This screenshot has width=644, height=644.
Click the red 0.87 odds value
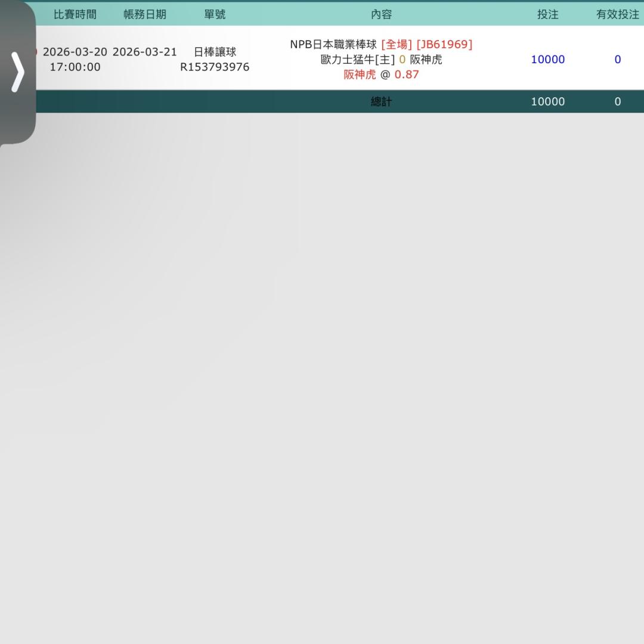coord(407,75)
